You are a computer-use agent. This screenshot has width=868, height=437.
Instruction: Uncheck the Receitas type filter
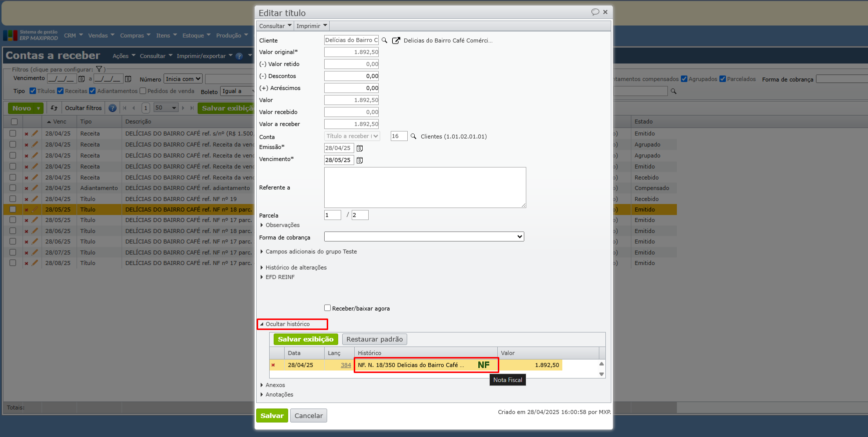tap(60, 91)
